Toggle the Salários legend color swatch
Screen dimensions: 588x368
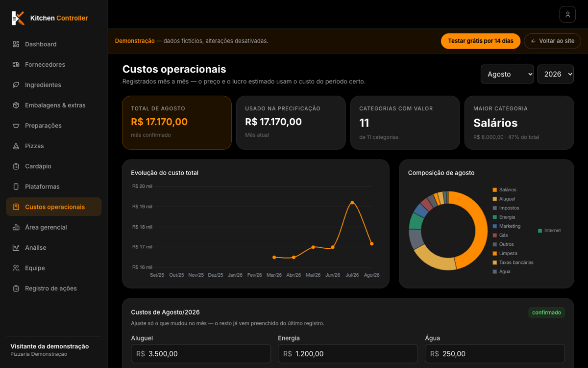click(495, 190)
